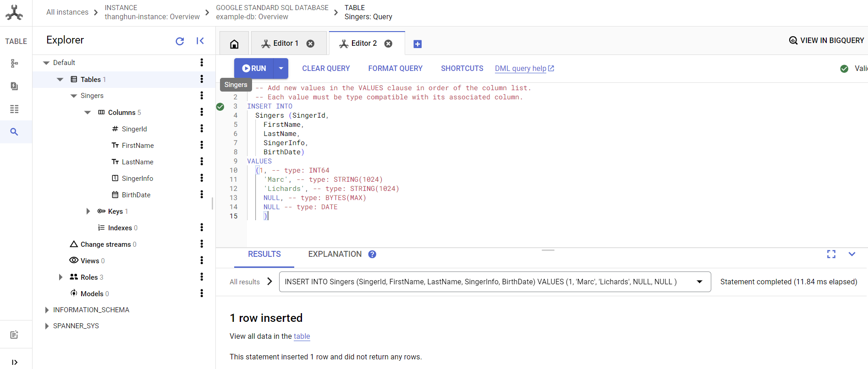The width and height of the screenshot is (868, 369).
Task: Open more options for Default schema
Action: coord(202,63)
